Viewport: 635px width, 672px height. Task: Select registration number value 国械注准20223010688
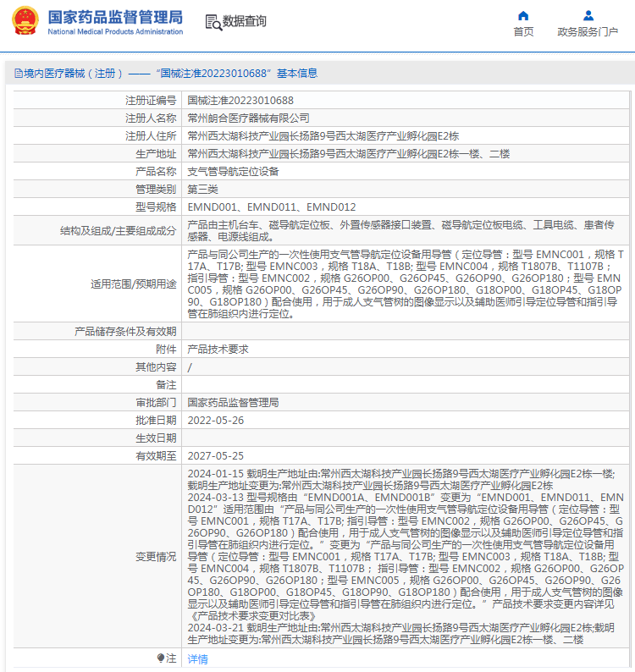(x=240, y=100)
